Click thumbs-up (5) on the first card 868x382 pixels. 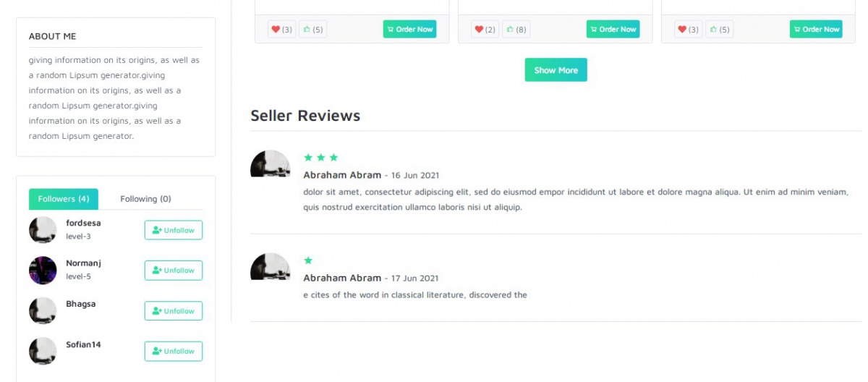pyautogui.click(x=313, y=30)
